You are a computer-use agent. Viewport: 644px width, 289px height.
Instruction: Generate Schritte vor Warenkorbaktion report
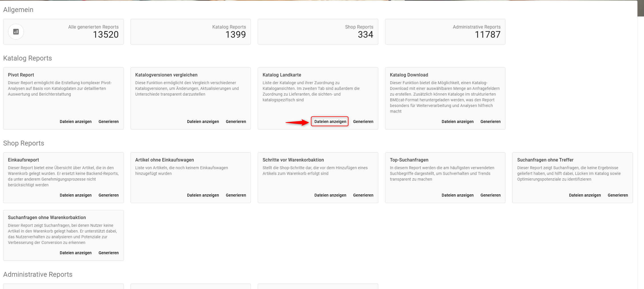[x=363, y=195]
